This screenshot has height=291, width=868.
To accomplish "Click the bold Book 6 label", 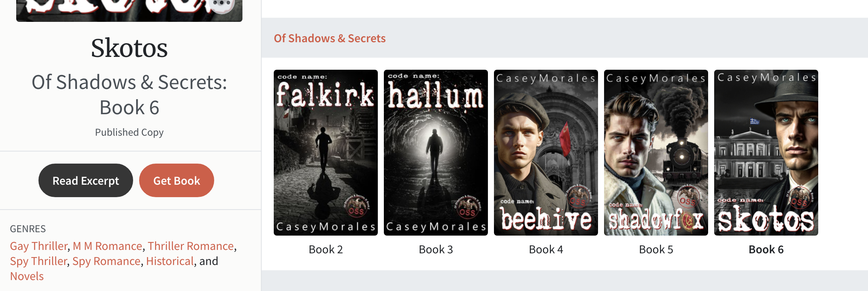I will click(766, 250).
